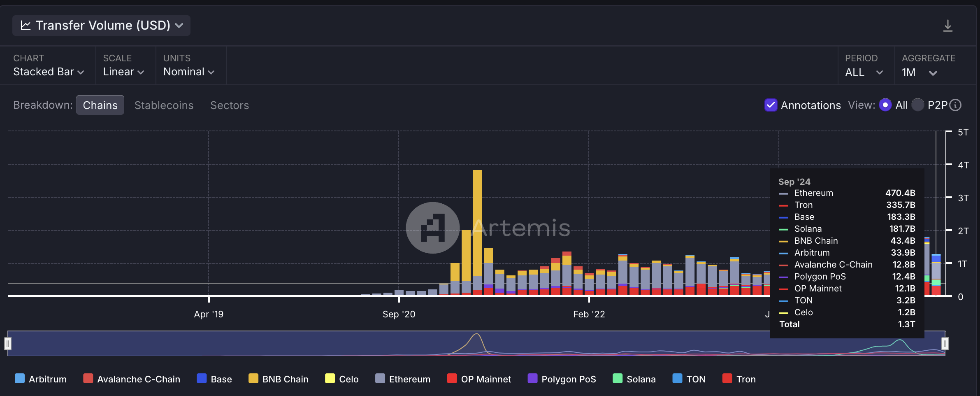Toggle the BNB Chain legend swatch

pos(253,379)
